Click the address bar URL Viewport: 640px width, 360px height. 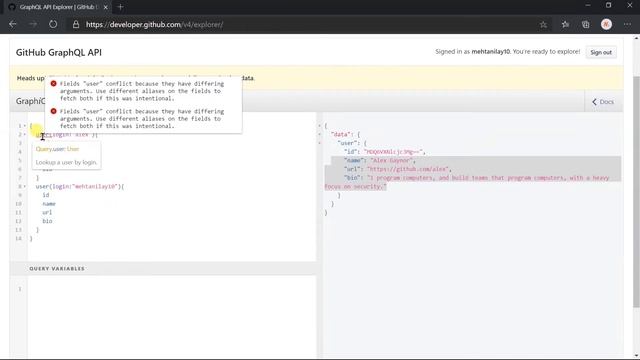pos(154,24)
